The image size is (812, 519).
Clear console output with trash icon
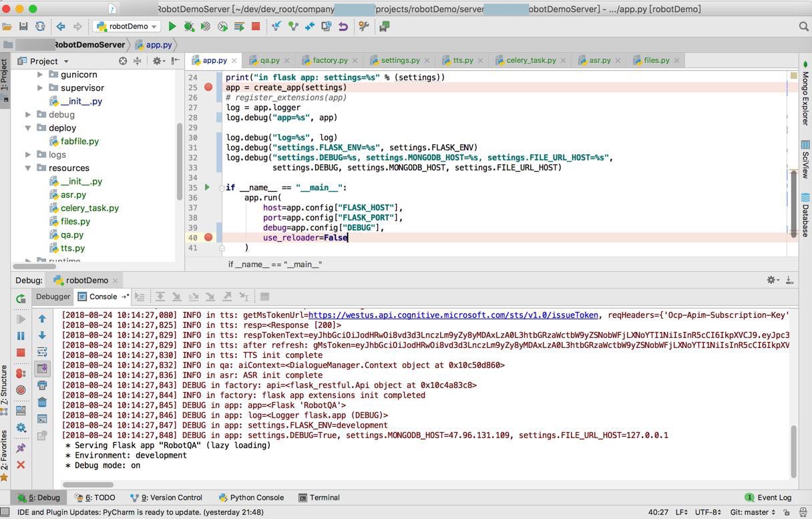pyautogui.click(x=42, y=402)
